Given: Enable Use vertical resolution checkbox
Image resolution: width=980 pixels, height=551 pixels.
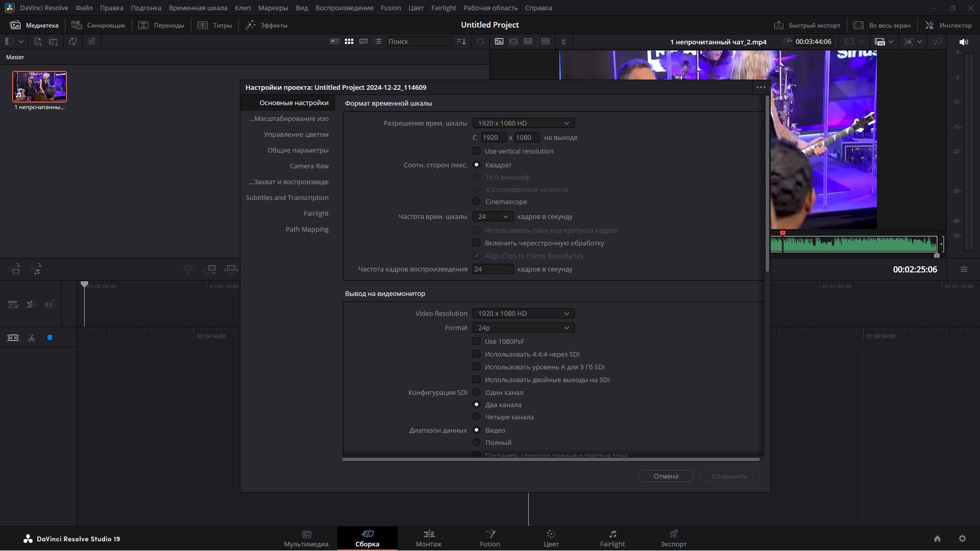Looking at the screenshot, I should point(476,151).
